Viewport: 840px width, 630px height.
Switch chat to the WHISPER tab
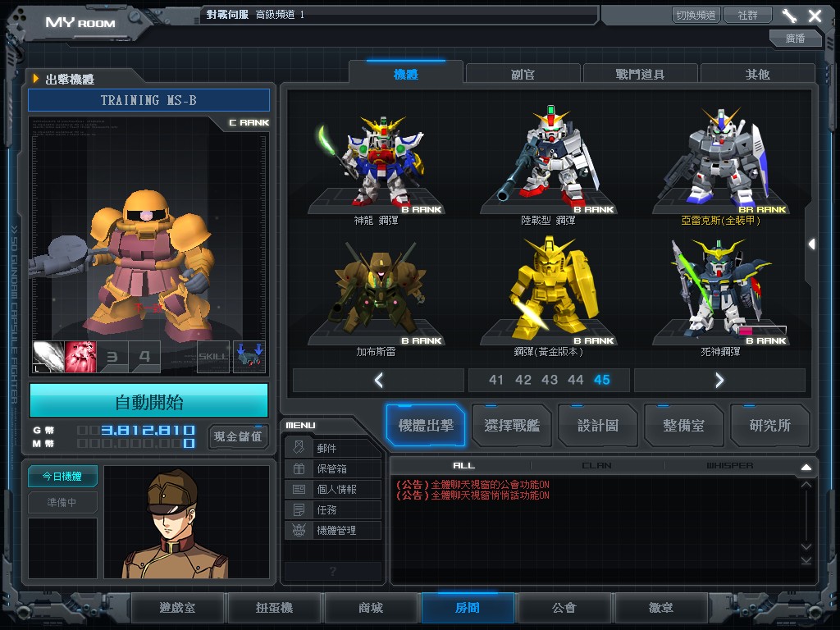tap(729, 466)
